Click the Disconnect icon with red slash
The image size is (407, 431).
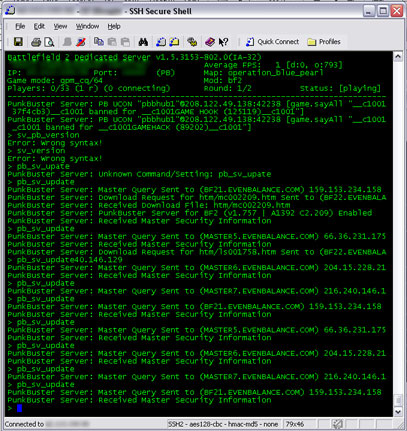81,42
